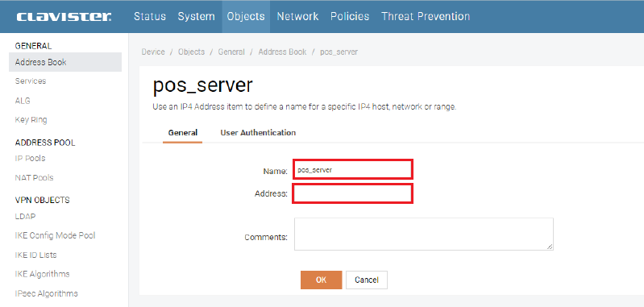
Task: Select NAT Pools in the sidebar
Action: pos(34,178)
